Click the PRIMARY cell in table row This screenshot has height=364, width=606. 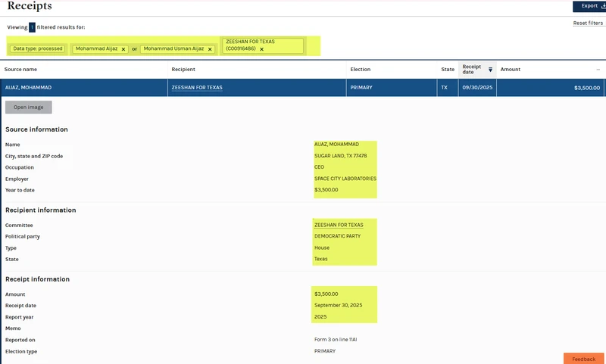[361, 88]
